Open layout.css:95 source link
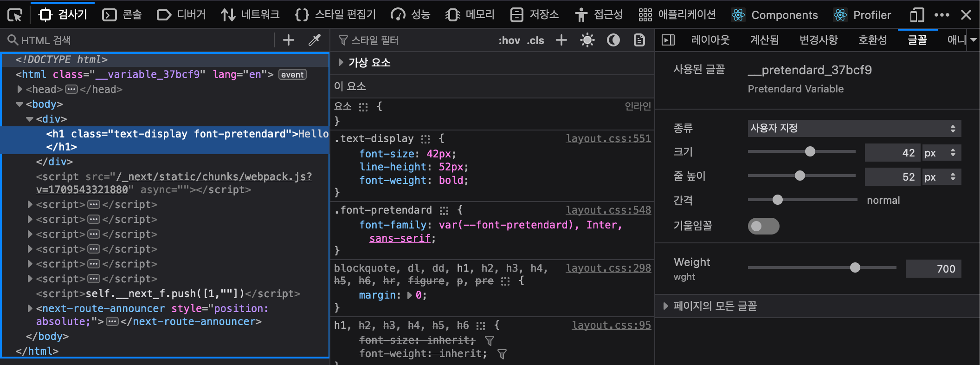980x365 pixels. (x=612, y=325)
